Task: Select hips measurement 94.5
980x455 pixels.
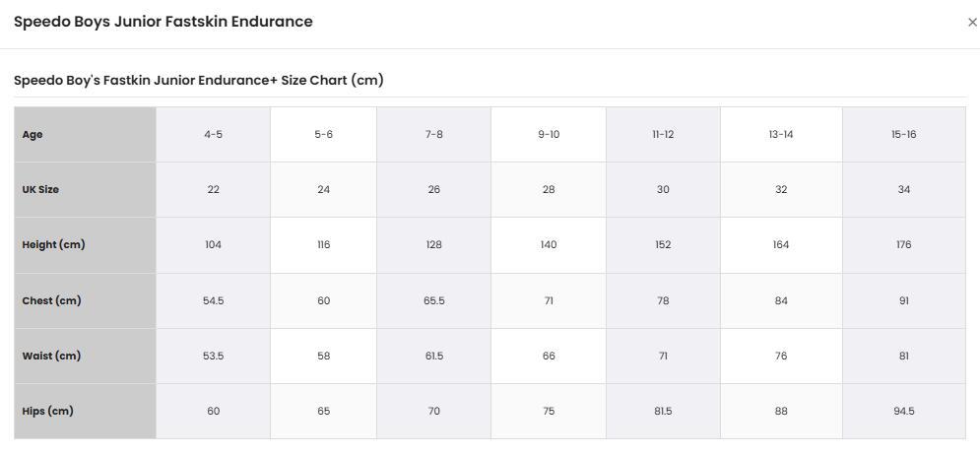Action: pyautogui.click(x=904, y=412)
